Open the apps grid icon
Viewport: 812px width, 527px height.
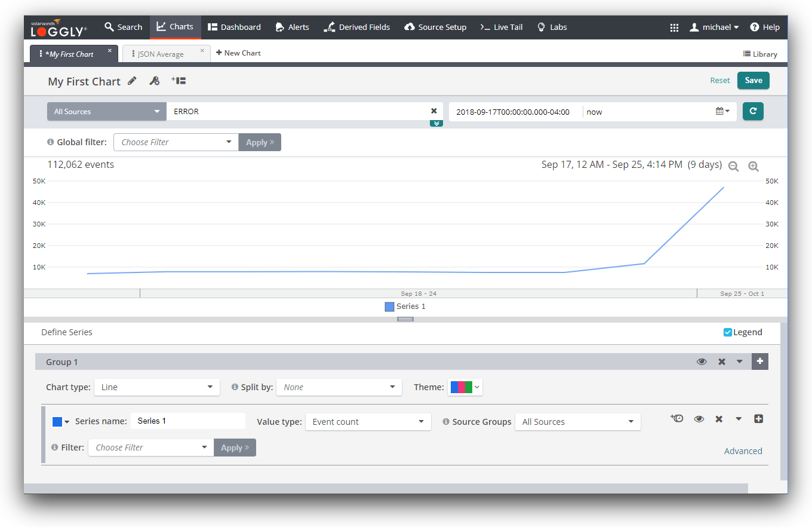coord(674,27)
